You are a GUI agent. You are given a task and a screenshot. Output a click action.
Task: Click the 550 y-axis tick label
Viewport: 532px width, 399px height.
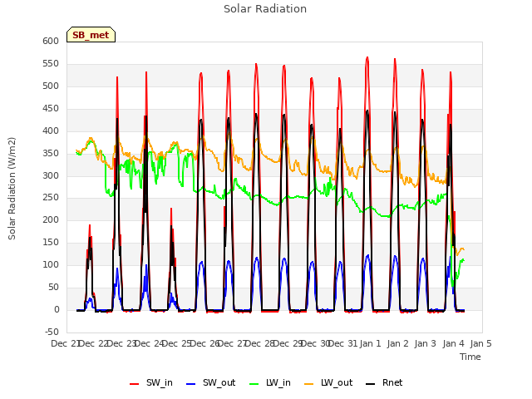click(51, 63)
